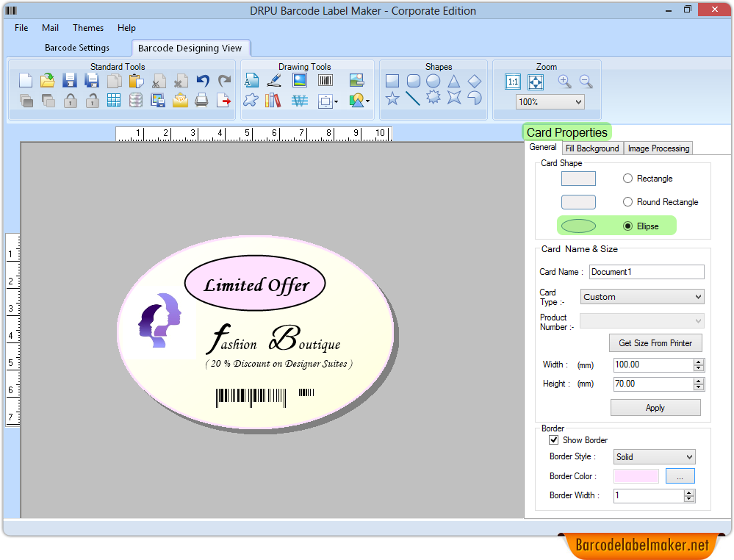This screenshot has width=734, height=560.
Task: Add watermark with the W tool
Action: coord(300,101)
